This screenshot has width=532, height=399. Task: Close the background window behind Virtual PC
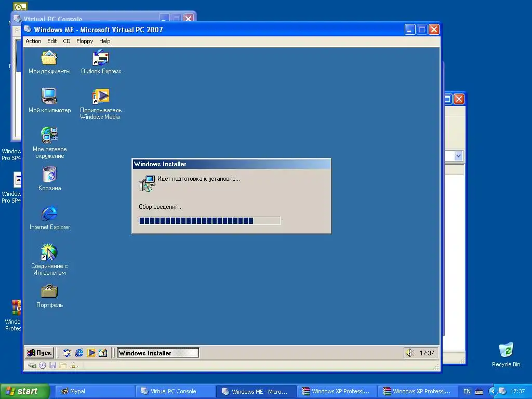(x=459, y=99)
